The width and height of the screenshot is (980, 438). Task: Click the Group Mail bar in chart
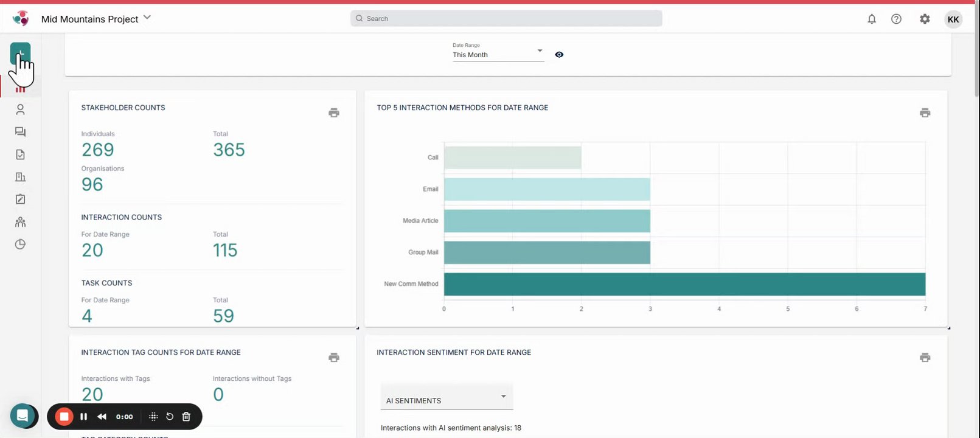[547, 252]
